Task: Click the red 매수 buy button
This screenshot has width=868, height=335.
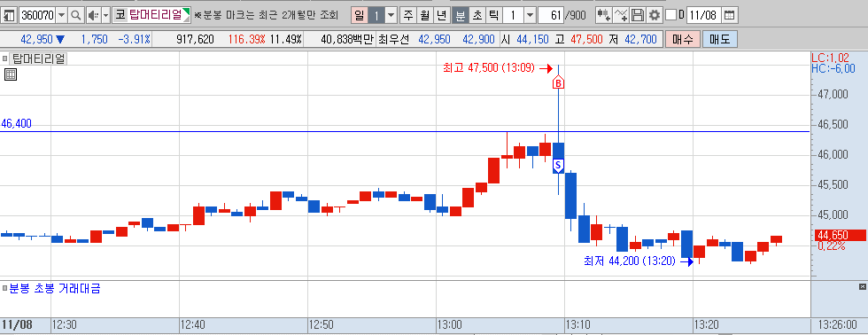Action: (683, 39)
